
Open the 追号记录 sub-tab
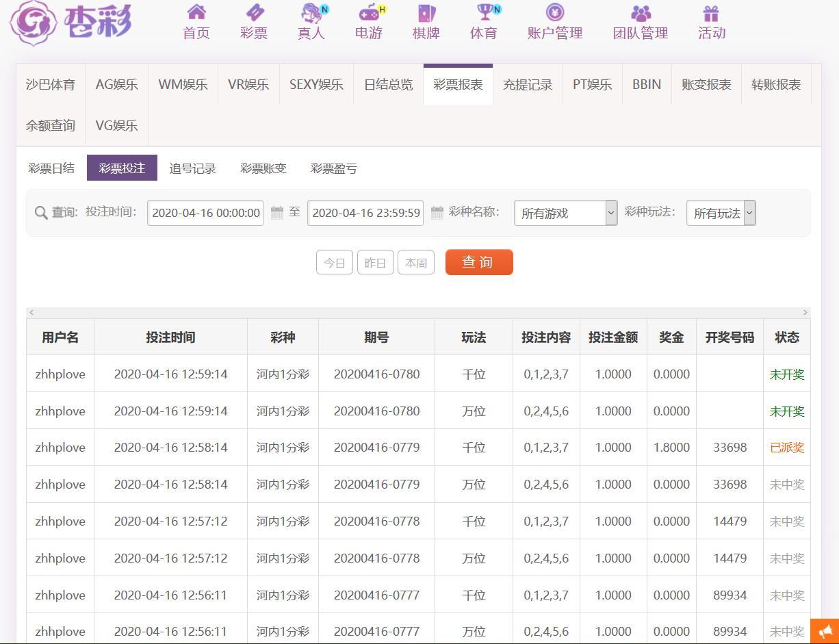(192, 168)
